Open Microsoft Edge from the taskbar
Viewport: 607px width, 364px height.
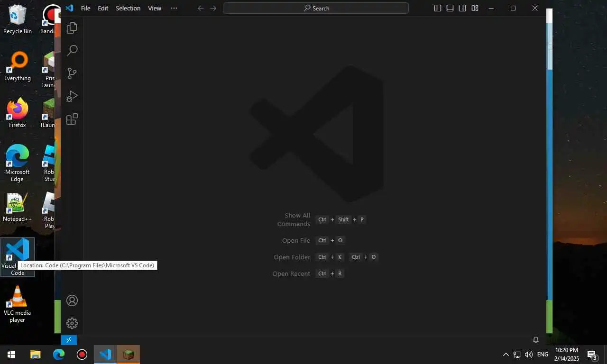[59, 354]
